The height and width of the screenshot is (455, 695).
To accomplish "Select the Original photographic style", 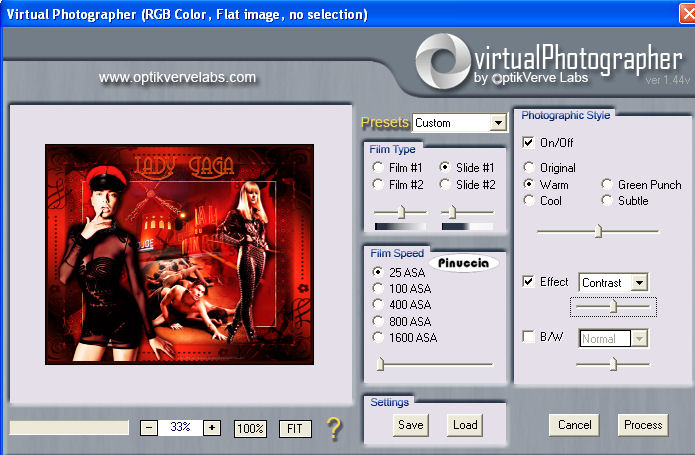I will 528,167.
